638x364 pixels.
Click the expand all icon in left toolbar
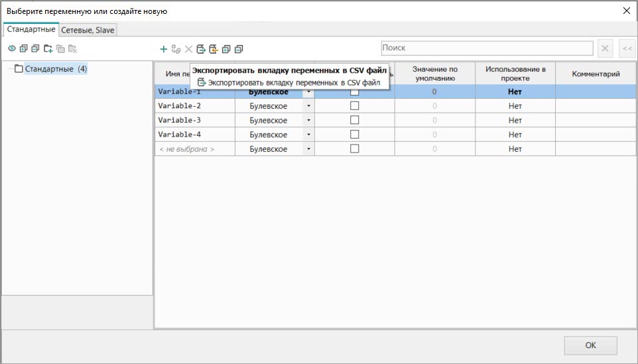point(23,48)
